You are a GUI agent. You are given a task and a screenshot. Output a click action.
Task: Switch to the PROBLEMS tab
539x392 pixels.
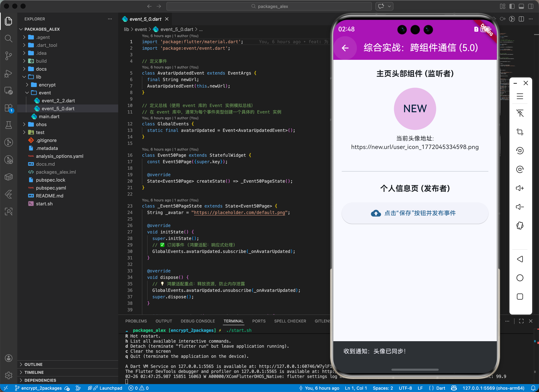pyautogui.click(x=136, y=321)
